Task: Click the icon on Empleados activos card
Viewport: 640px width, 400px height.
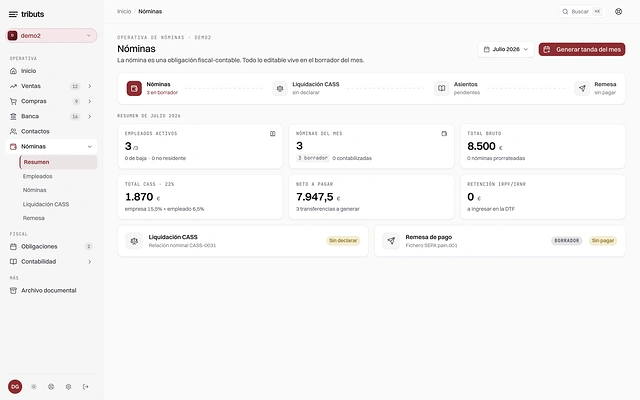Action: click(x=273, y=133)
